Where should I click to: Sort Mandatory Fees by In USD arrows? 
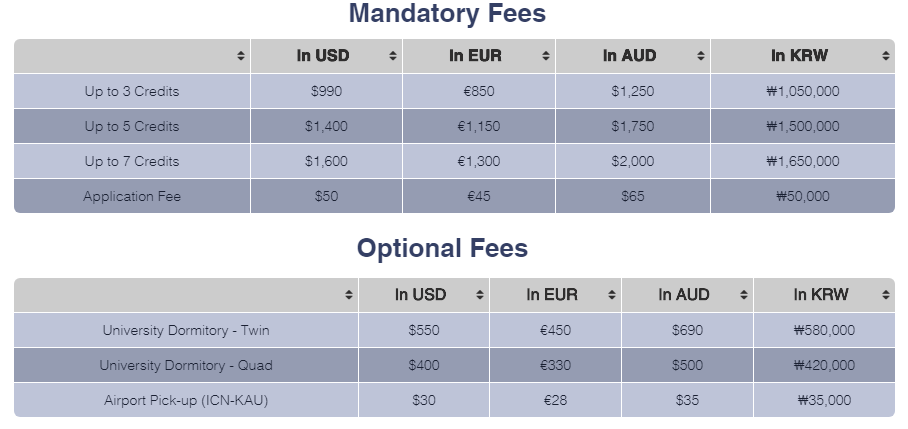[393, 56]
